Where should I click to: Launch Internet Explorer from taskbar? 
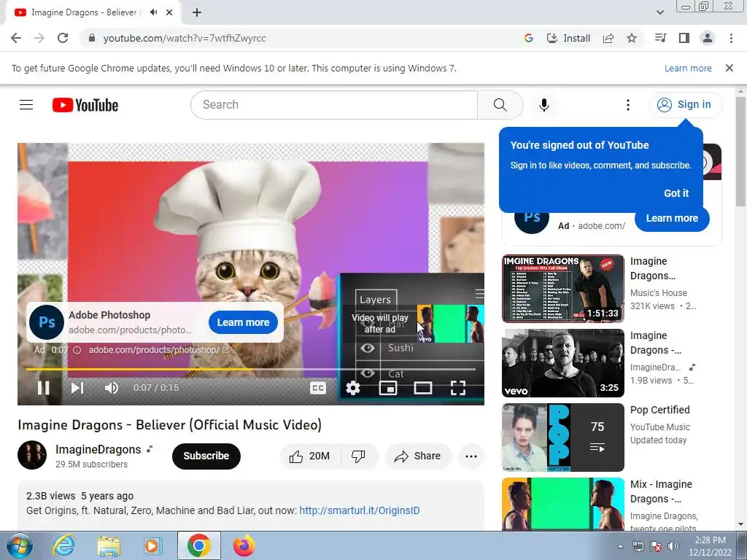point(64,545)
